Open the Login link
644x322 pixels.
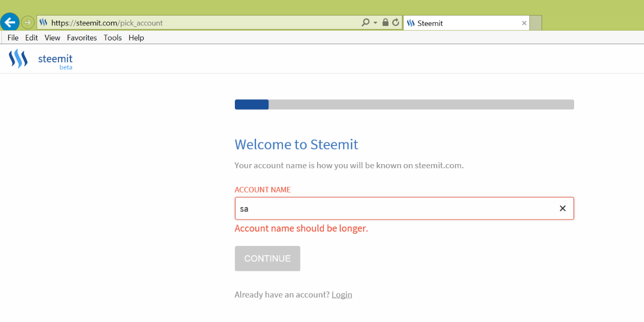click(342, 295)
